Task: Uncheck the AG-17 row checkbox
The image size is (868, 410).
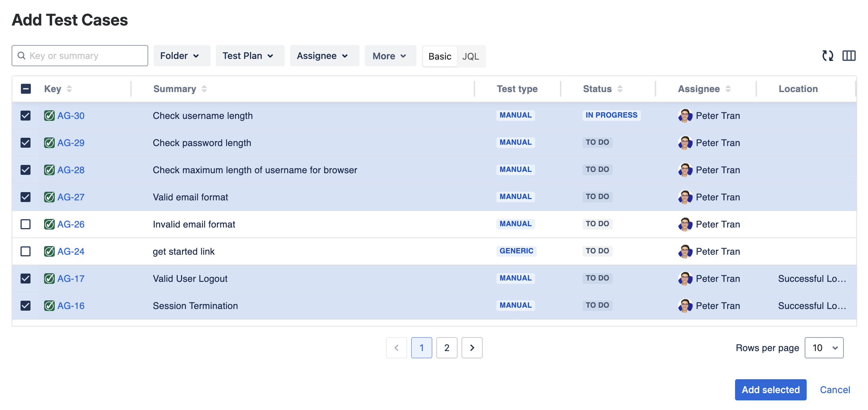Action: click(26, 279)
